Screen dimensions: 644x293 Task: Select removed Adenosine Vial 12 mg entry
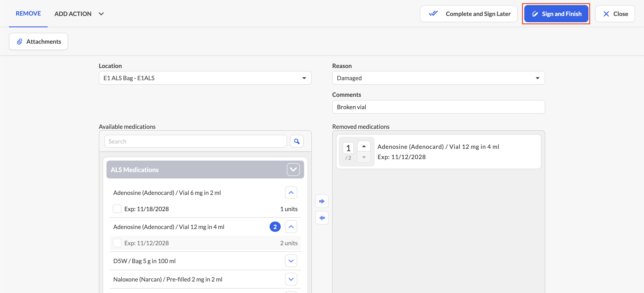(x=438, y=152)
